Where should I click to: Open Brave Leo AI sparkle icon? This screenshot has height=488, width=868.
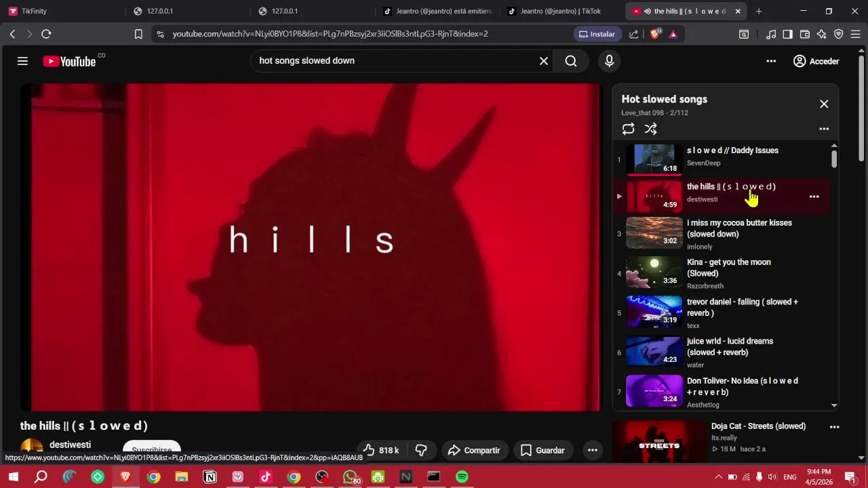coord(821,34)
